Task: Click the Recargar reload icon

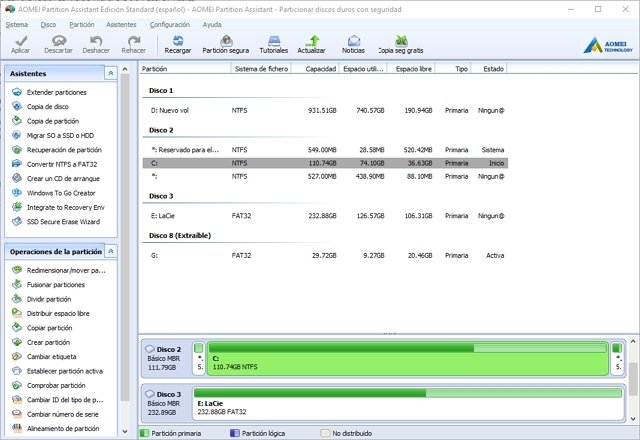Action: 178,45
